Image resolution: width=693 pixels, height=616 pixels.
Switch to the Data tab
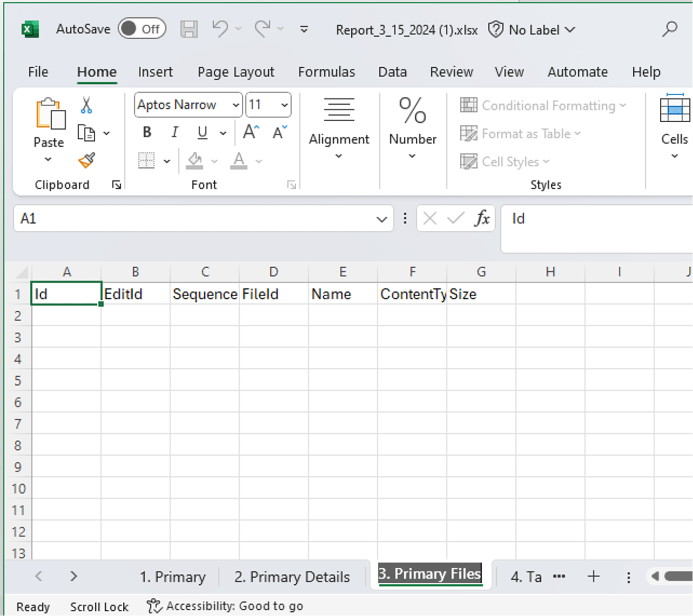[392, 72]
